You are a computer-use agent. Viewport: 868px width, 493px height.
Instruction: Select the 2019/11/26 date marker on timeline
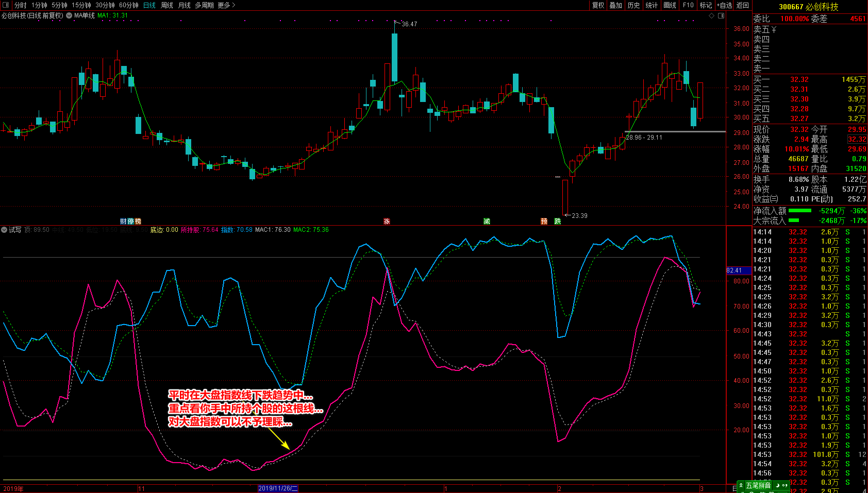coord(278,488)
